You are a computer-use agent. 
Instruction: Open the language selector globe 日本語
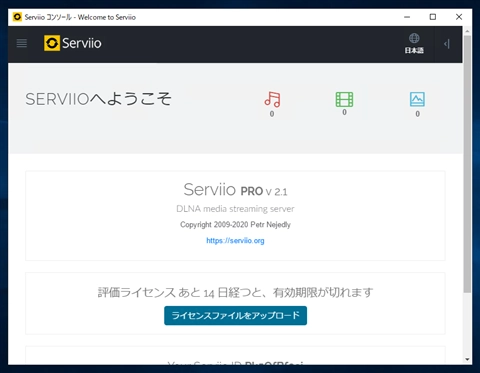coord(414,44)
